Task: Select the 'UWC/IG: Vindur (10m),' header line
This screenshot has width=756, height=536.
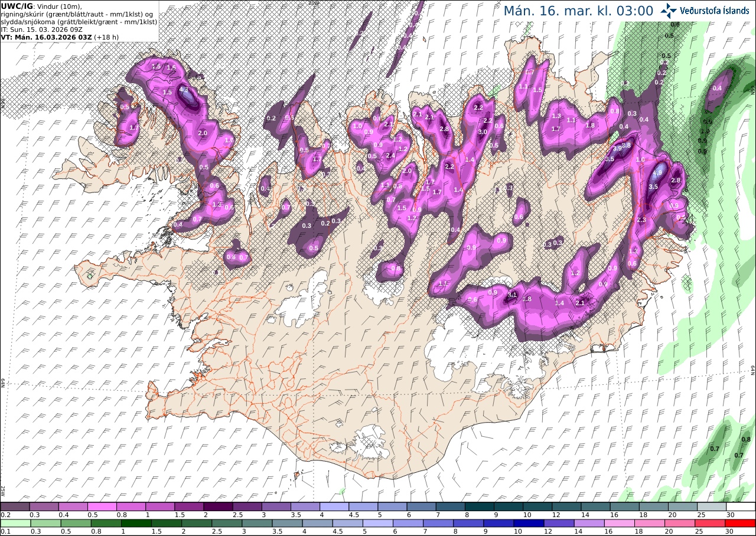Action: pos(41,5)
